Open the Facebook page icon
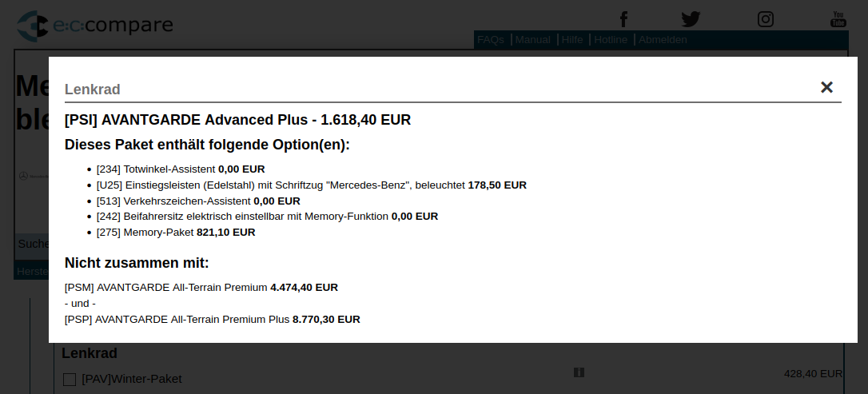This screenshot has width=868, height=394. [x=623, y=19]
